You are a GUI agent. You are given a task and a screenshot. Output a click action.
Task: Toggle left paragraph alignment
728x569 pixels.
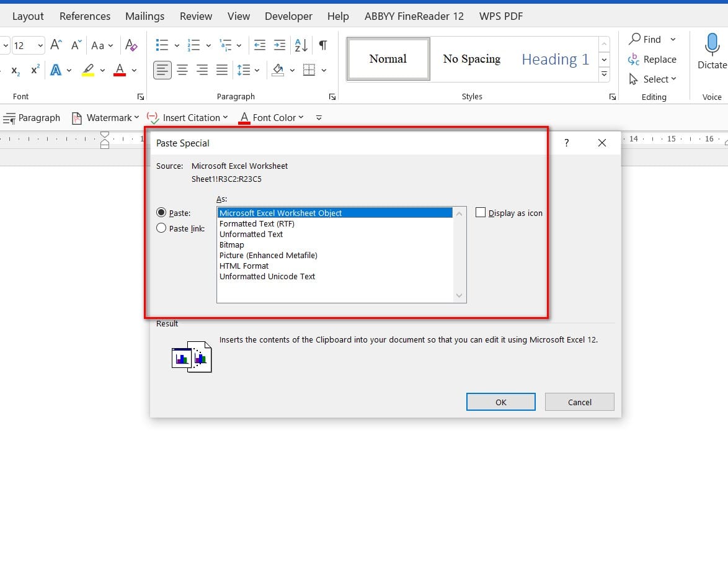pyautogui.click(x=162, y=70)
